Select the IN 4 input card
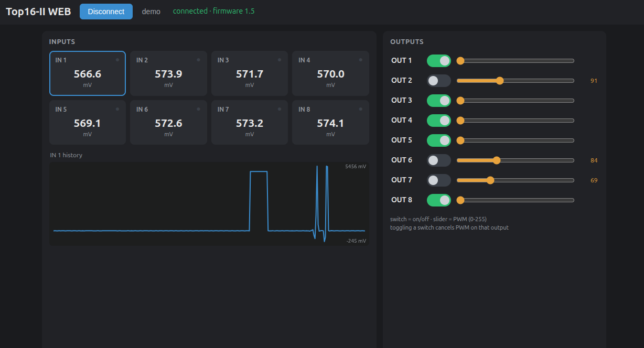This screenshot has width=644, height=348. click(x=330, y=73)
